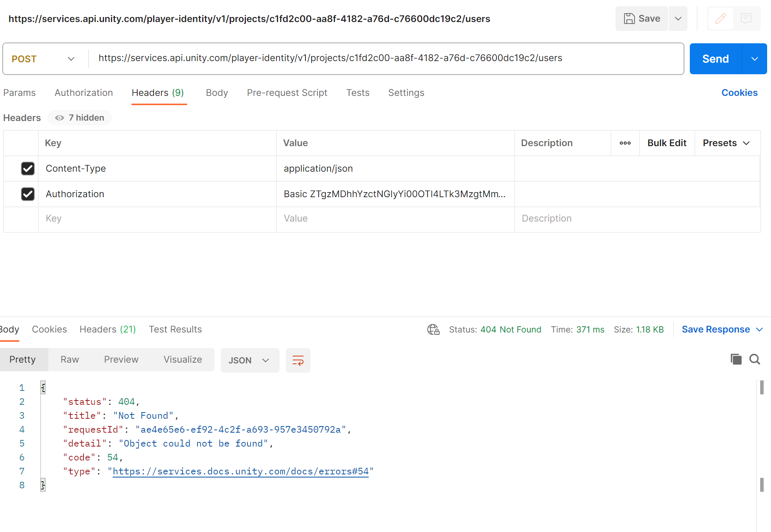Open the services.docs.unity.com errors link
This screenshot has width=771, height=532.
(x=241, y=471)
